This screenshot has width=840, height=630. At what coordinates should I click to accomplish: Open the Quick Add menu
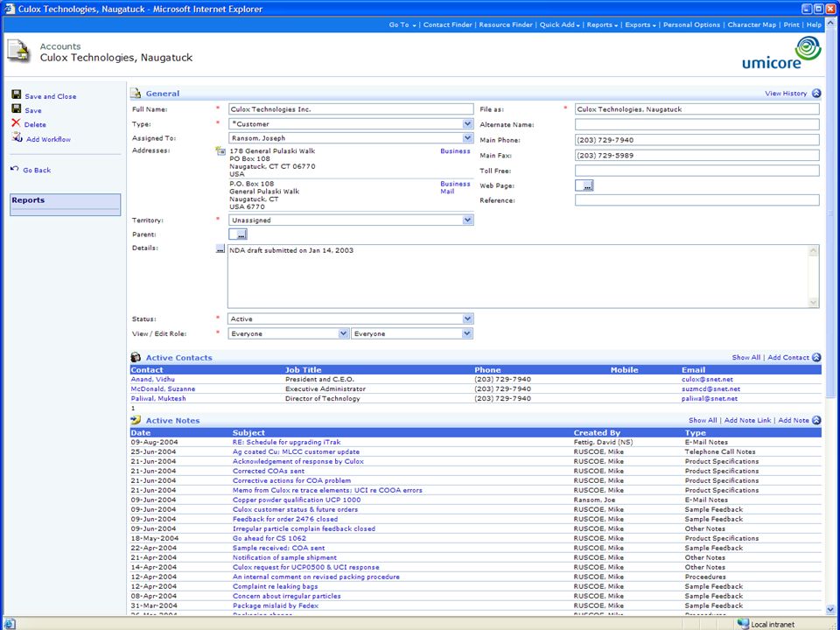559,24
